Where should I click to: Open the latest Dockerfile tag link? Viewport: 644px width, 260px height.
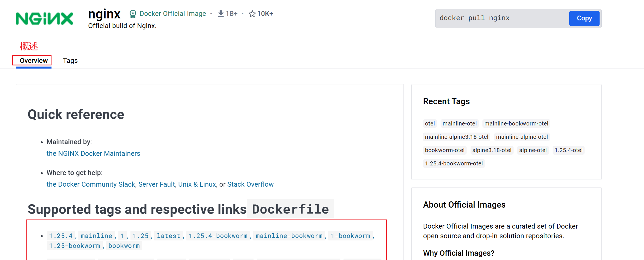[x=168, y=236]
